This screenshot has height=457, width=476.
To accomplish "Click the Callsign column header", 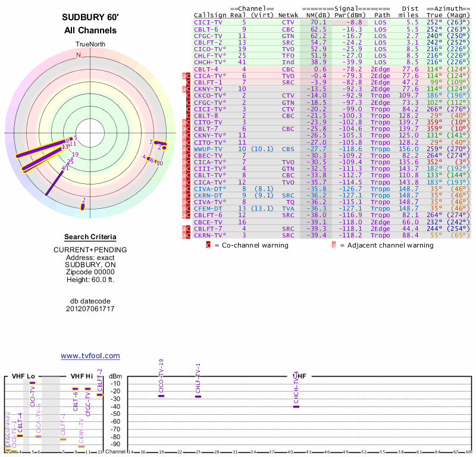I will coord(210,15).
